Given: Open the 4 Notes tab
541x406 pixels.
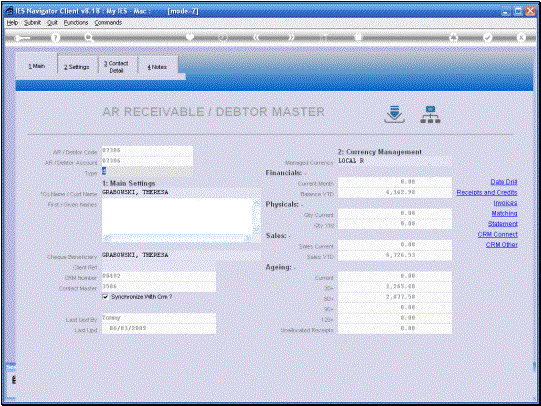Looking at the screenshot, I should 157,67.
